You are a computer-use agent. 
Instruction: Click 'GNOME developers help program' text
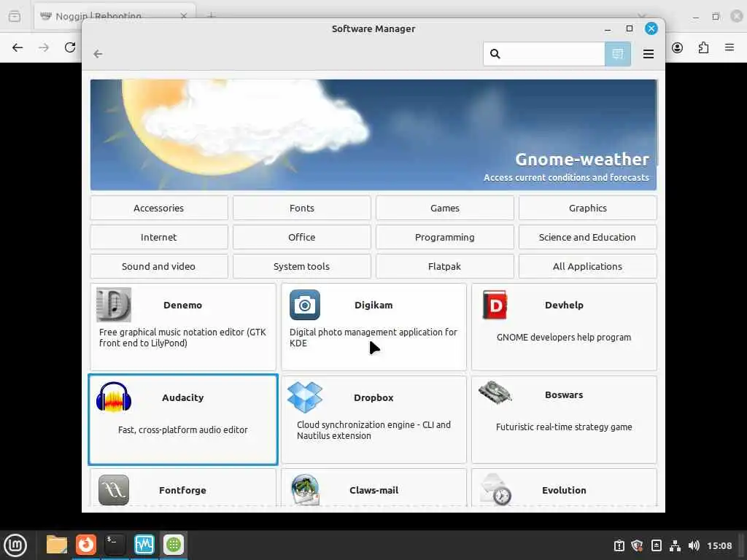(x=564, y=337)
